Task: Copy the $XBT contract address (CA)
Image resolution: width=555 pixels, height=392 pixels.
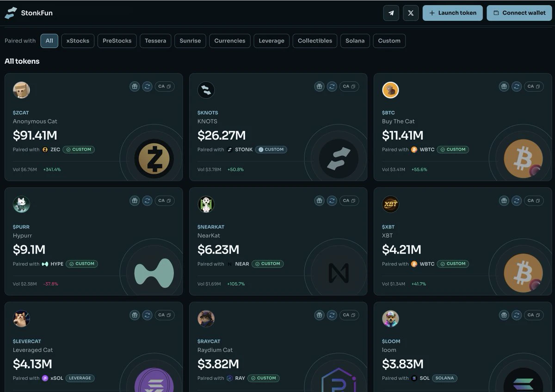Action: (x=534, y=201)
